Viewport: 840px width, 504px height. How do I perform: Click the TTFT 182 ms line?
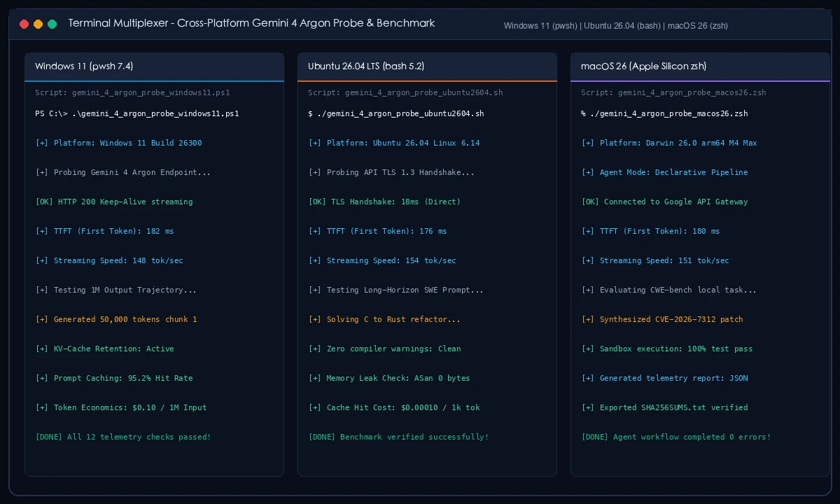point(104,231)
